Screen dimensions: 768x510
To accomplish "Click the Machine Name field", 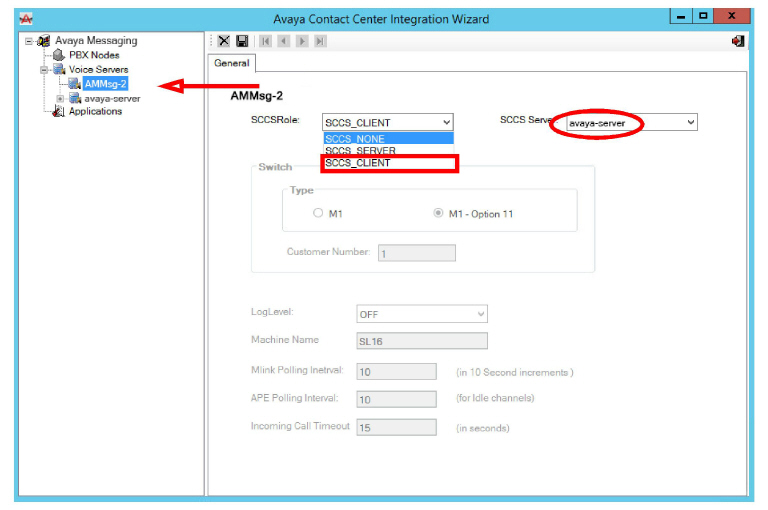I will click(422, 341).
